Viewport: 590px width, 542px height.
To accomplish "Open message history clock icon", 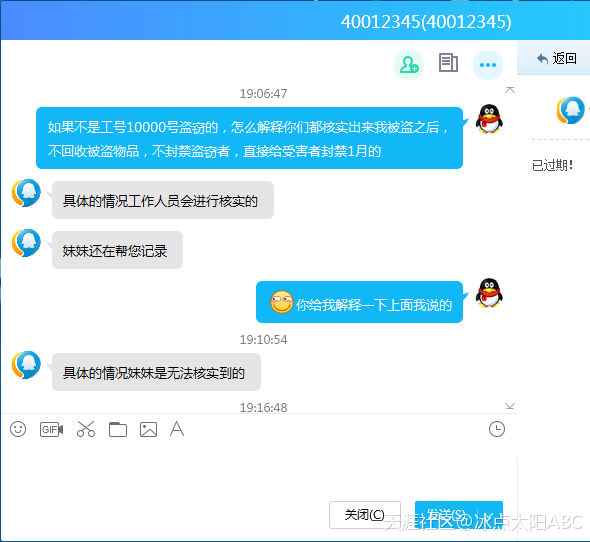I will (497, 429).
